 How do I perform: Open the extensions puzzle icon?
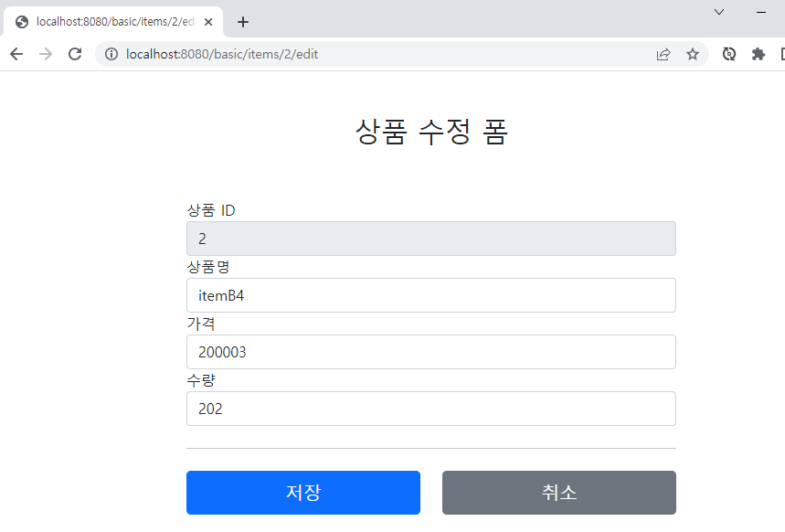(758, 54)
